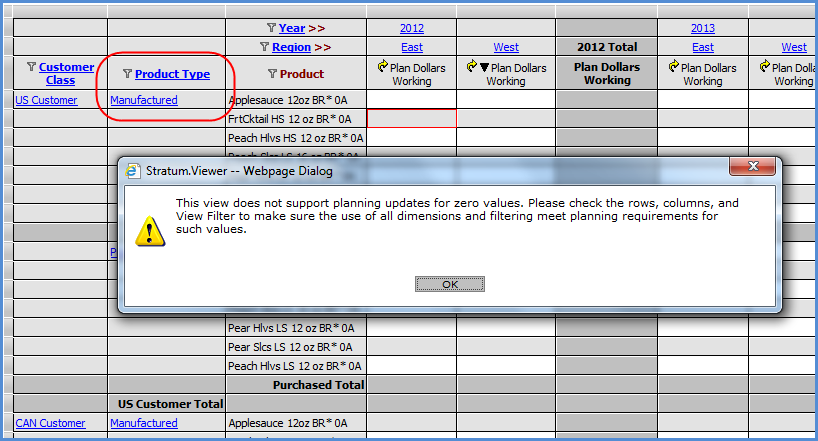Click the West region link under 2012
The image size is (818, 441).
point(506,47)
